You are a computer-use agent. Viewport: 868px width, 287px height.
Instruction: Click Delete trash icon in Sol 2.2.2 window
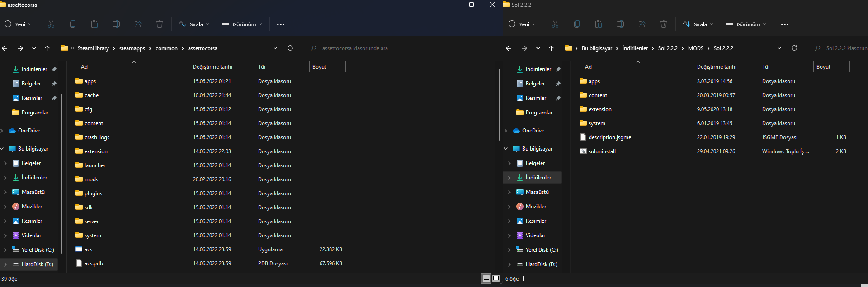(664, 24)
